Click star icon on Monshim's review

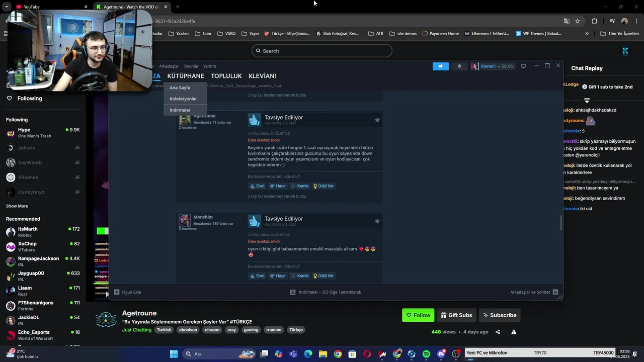(x=377, y=221)
